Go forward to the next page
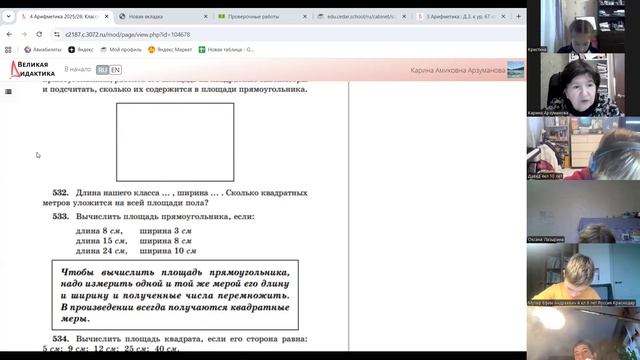640x360 pixels. (24, 34)
